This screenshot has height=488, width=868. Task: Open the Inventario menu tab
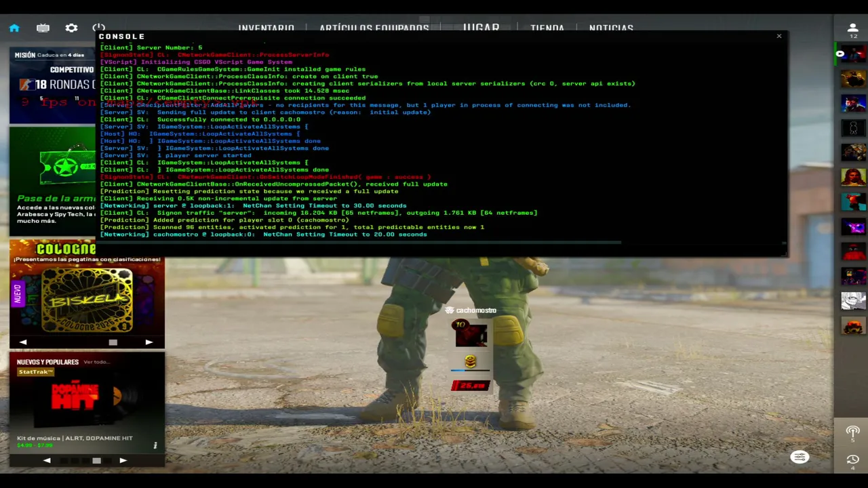266,28
